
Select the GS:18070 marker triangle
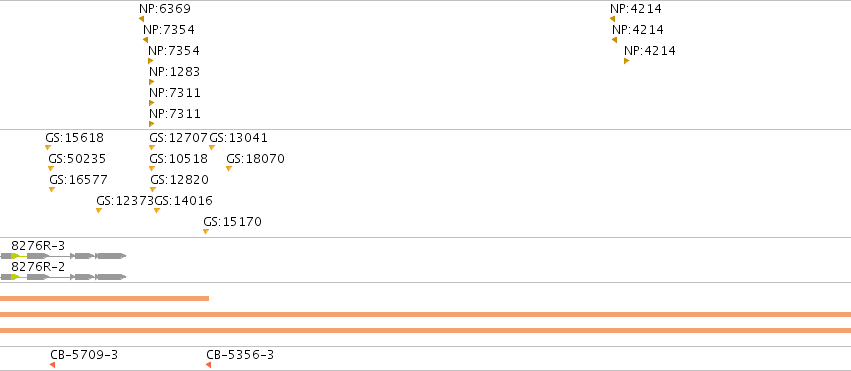228,169
